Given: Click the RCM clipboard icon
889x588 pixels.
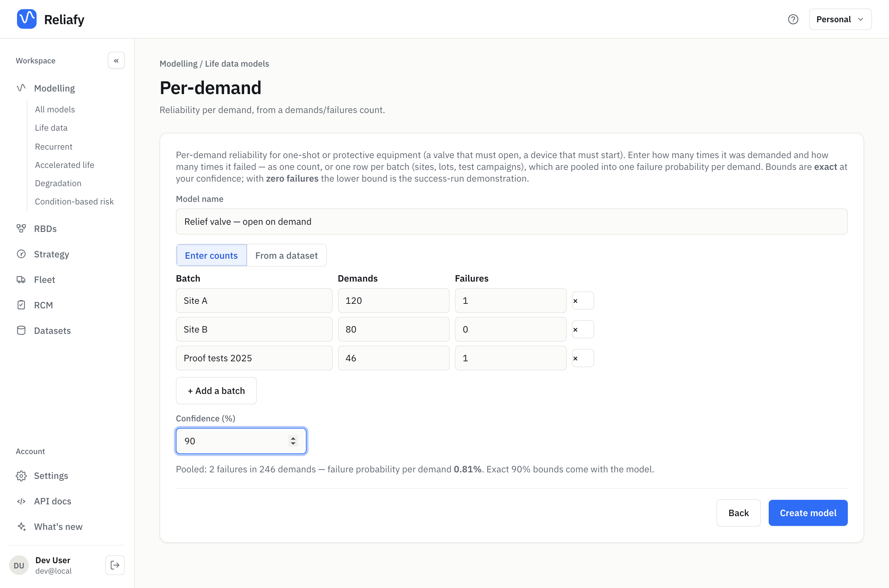Looking at the screenshot, I should click(x=21, y=305).
